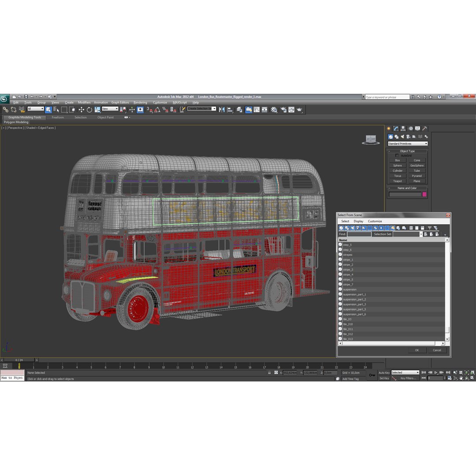Toggle Display Helpers filter in Select From Scene

[x=364, y=228]
